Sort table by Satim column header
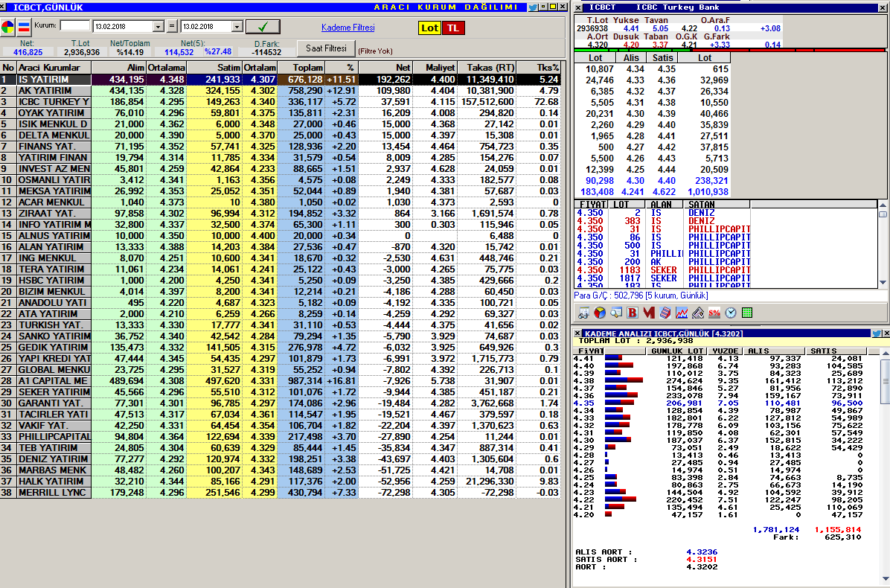The height and width of the screenshot is (588, 890). [x=214, y=68]
